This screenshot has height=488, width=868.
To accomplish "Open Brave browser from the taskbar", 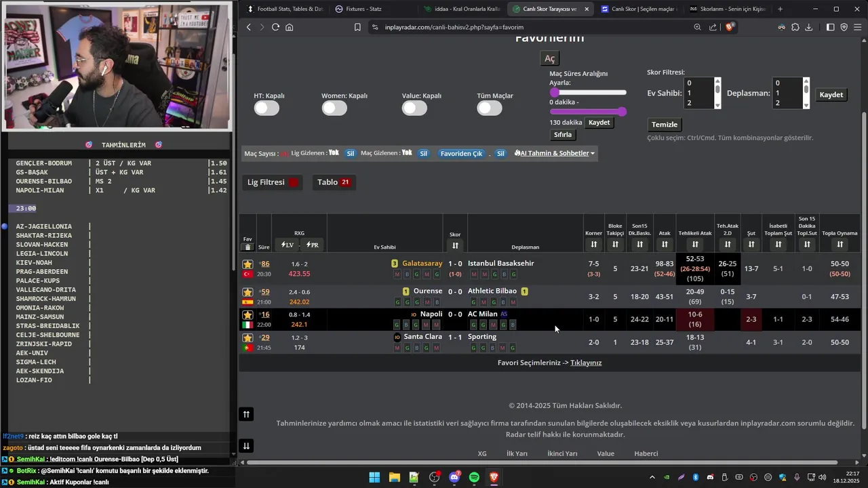I will (x=494, y=478).
